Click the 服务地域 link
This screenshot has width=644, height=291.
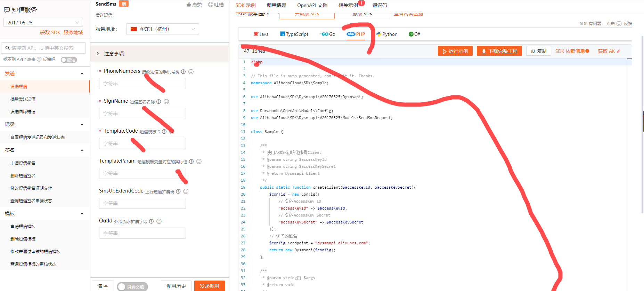pos(73,32)
